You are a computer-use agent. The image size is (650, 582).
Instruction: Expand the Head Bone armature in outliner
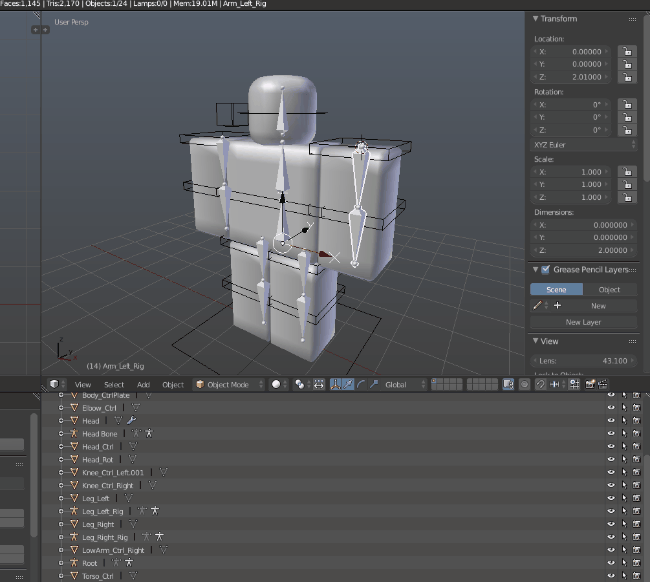(61, 434)
